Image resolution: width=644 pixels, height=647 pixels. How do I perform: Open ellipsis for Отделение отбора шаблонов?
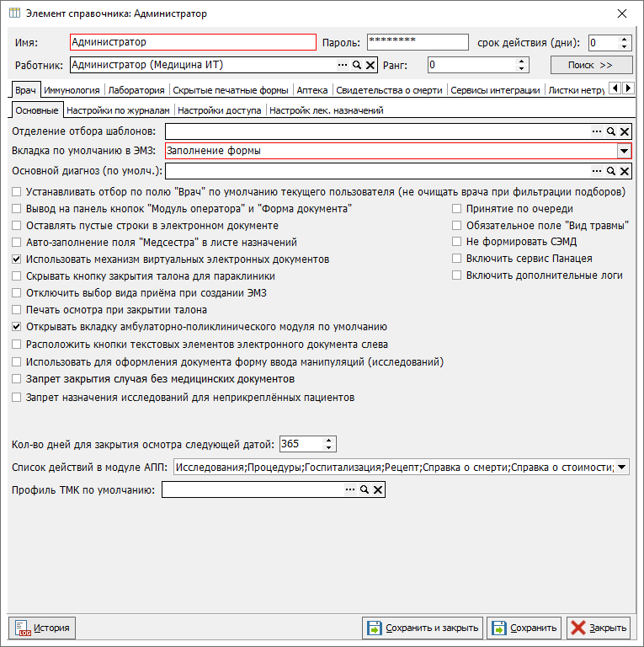pyautogui.click(x=597, y=131)
